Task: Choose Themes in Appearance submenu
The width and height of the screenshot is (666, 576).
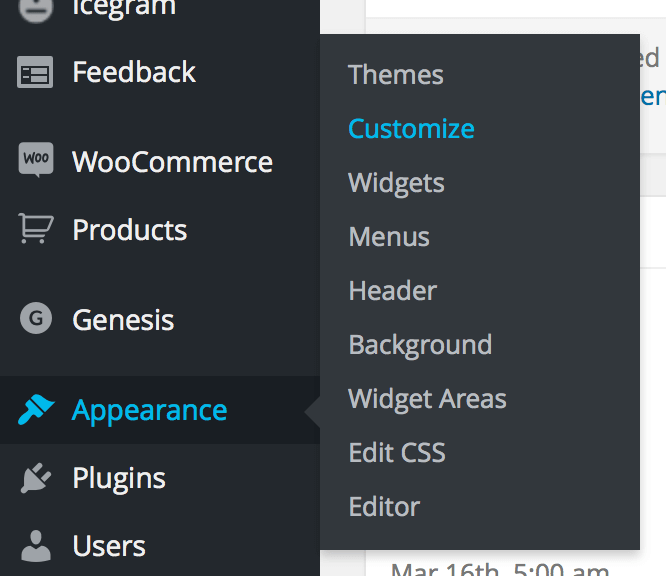Action: click(x=395, y=75)
